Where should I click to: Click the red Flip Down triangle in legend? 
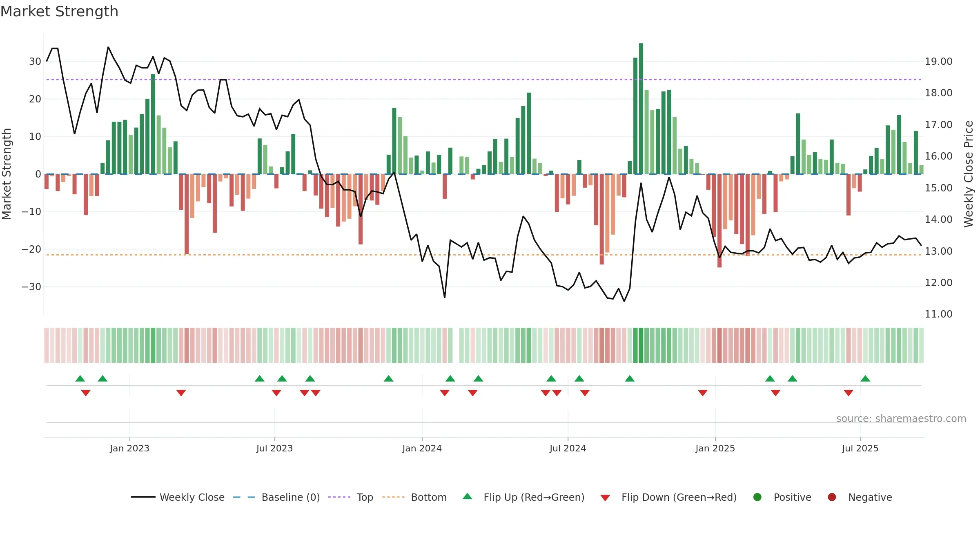pos(605,498)
